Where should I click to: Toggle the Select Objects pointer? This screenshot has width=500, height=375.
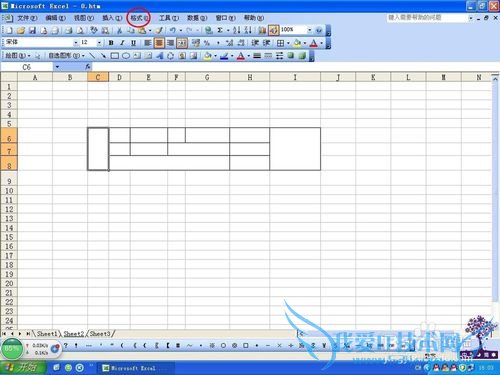[x=37, y=56]
